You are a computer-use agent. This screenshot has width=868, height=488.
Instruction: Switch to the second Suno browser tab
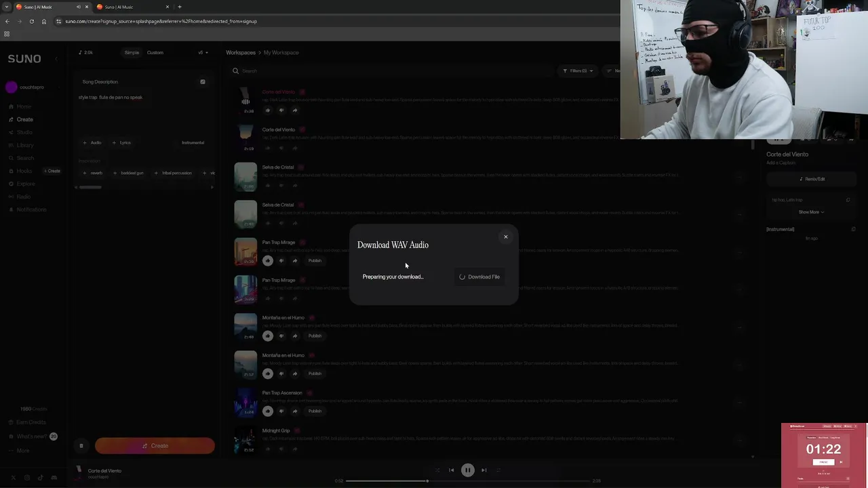133,7
